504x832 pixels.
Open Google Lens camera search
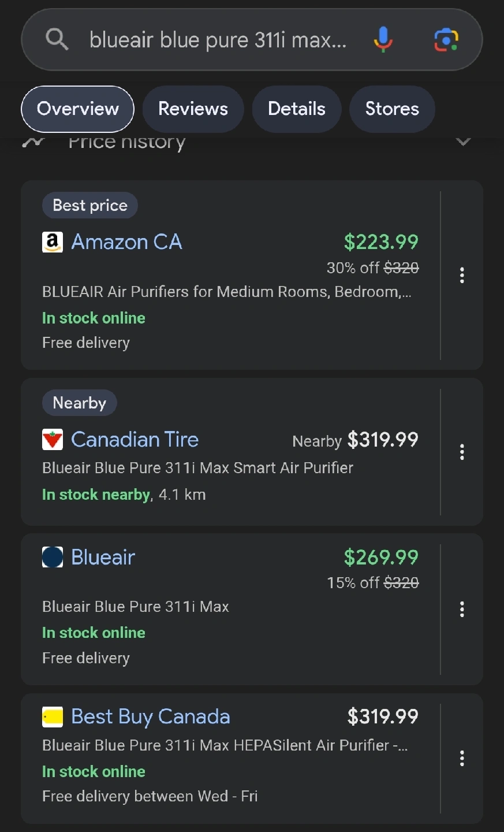coord(446,40)
